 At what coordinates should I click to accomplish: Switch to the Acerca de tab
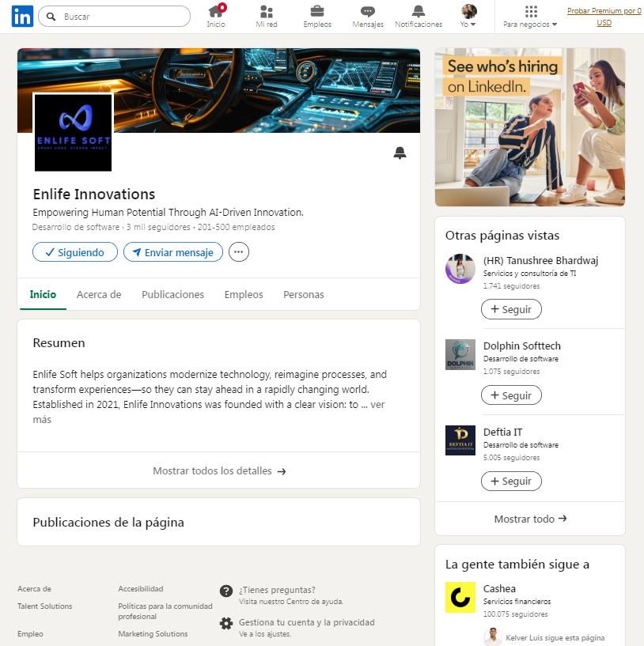tap(99, 295)
